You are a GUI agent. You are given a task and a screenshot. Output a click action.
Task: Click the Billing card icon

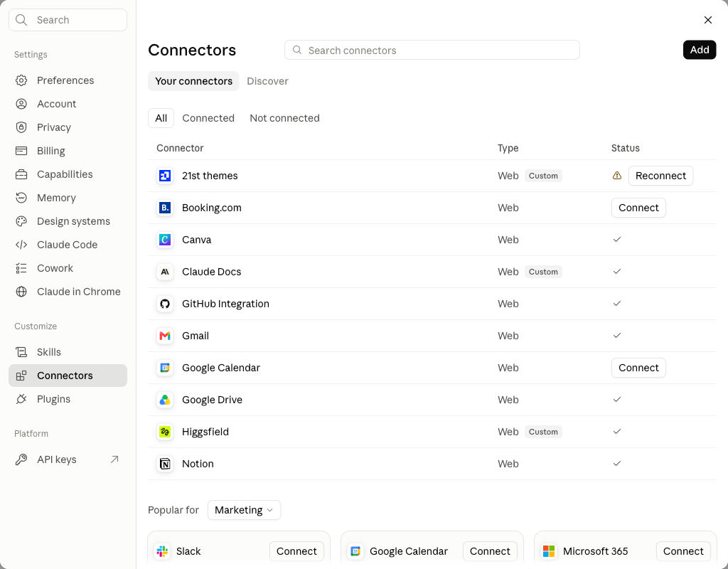click(21, 151)
